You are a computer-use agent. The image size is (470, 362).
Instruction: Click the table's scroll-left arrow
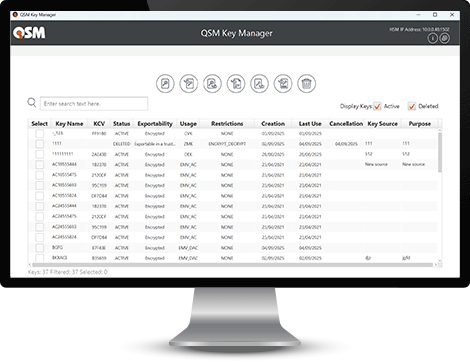tap(30, 265)
